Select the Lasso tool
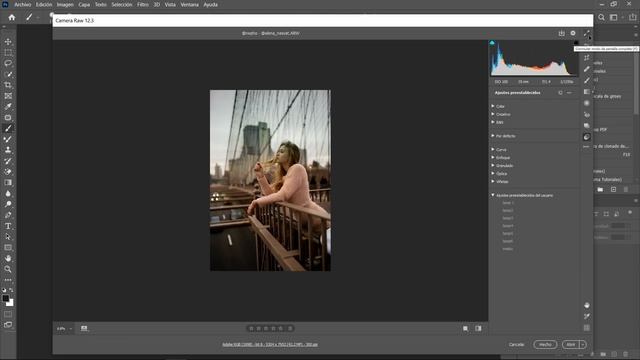This screenshot has height=360, width=640. pos(8,63)
